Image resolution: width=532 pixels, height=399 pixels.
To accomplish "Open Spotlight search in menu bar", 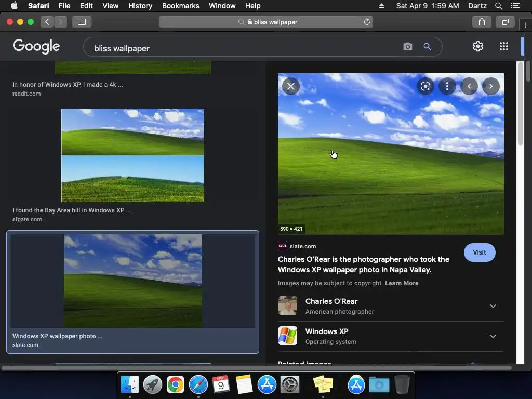I will pyautogui.click(x=498, y=6).
